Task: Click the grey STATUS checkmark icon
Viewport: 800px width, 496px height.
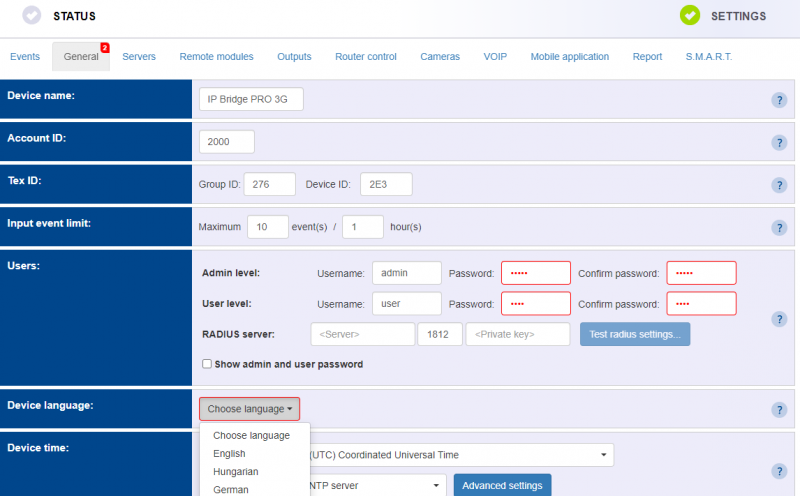Action: point(32,16)
